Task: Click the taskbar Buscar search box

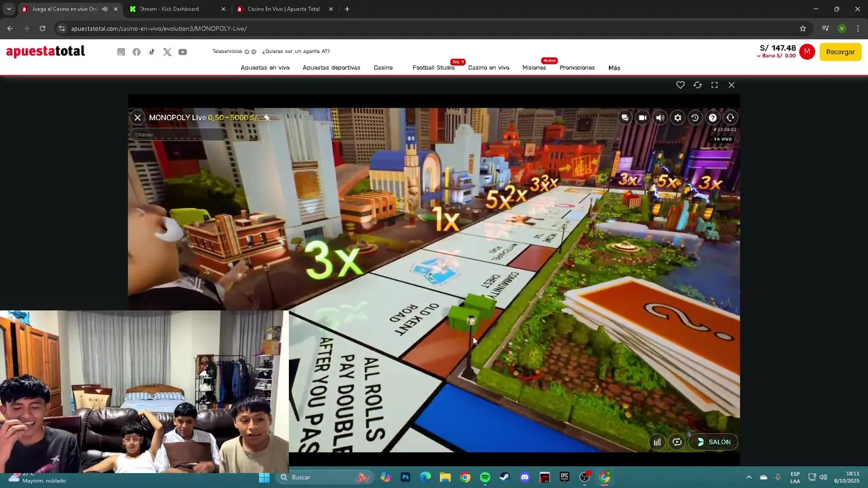Action: click(x=326, y=477)
